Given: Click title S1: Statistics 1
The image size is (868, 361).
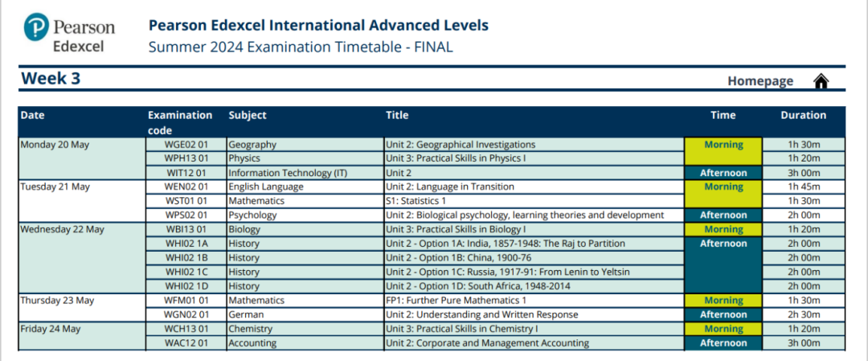Looking at the screenshot, I should pos(416,201).
